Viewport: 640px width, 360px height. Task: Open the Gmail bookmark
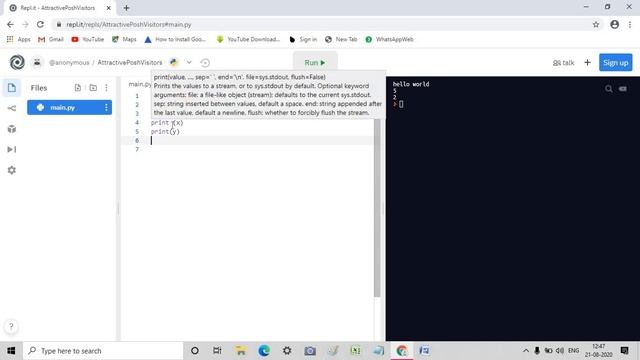[x=51, y=39]
